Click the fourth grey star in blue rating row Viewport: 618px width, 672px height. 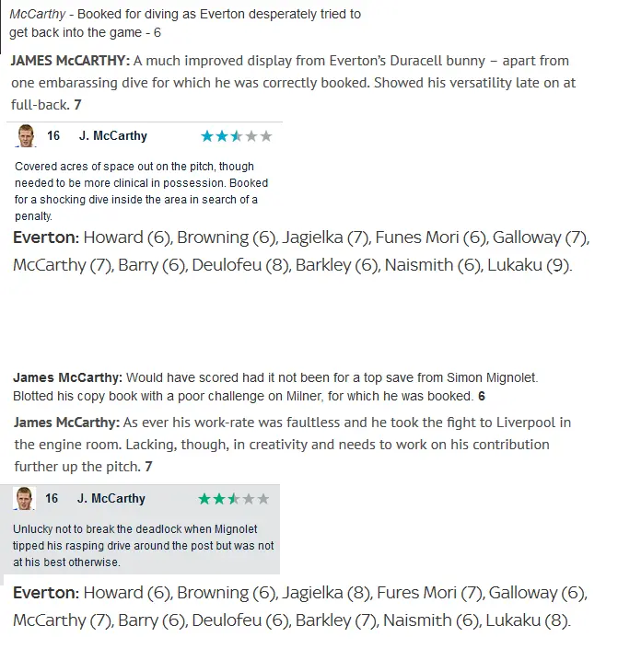pyautogui.click(x=251, y=136)
